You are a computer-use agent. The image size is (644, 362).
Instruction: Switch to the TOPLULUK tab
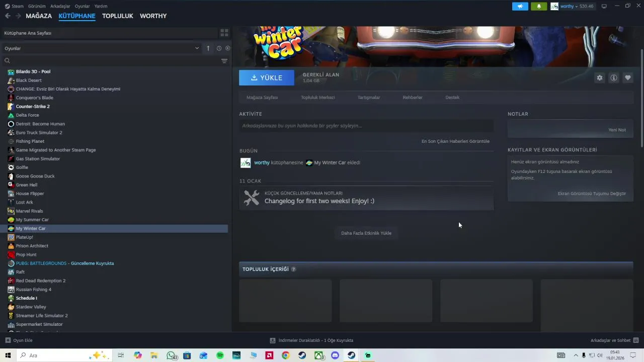coord(118,16)
